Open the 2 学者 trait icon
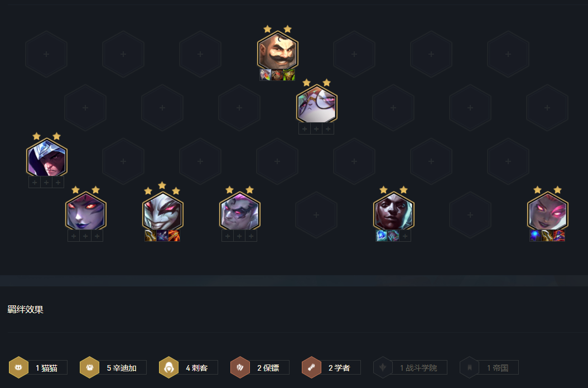 click(311, 367)
